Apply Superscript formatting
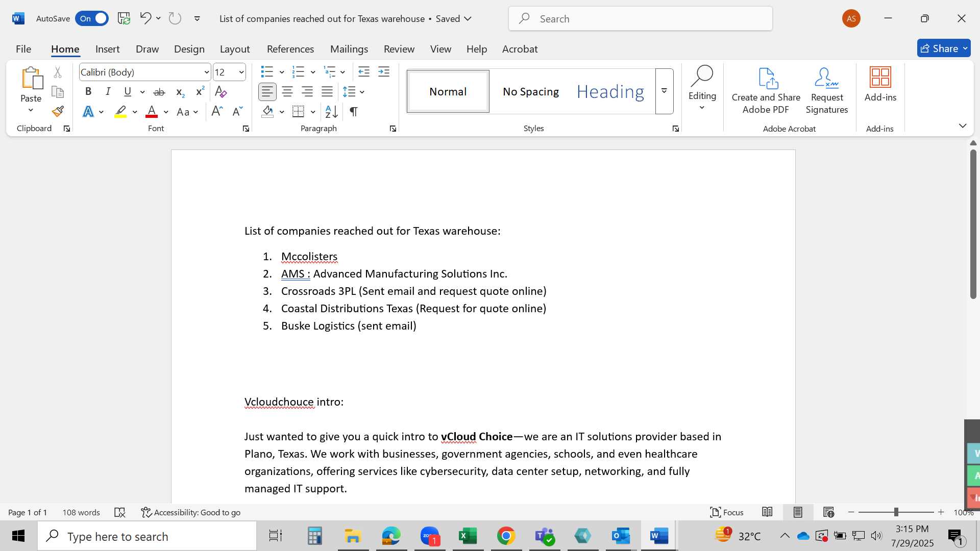 tap(200, 92)
